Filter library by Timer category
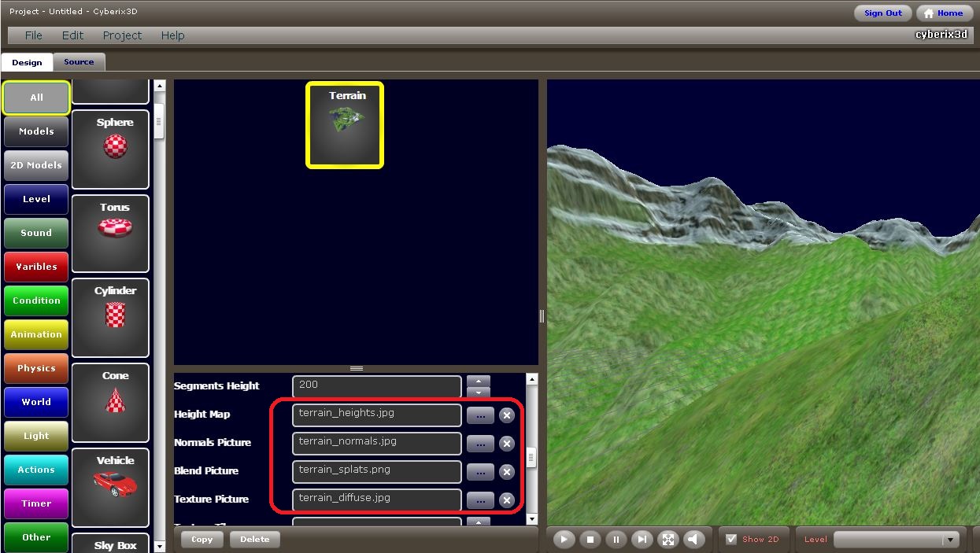Screen dimensions: 980x553 click(36, 503)
